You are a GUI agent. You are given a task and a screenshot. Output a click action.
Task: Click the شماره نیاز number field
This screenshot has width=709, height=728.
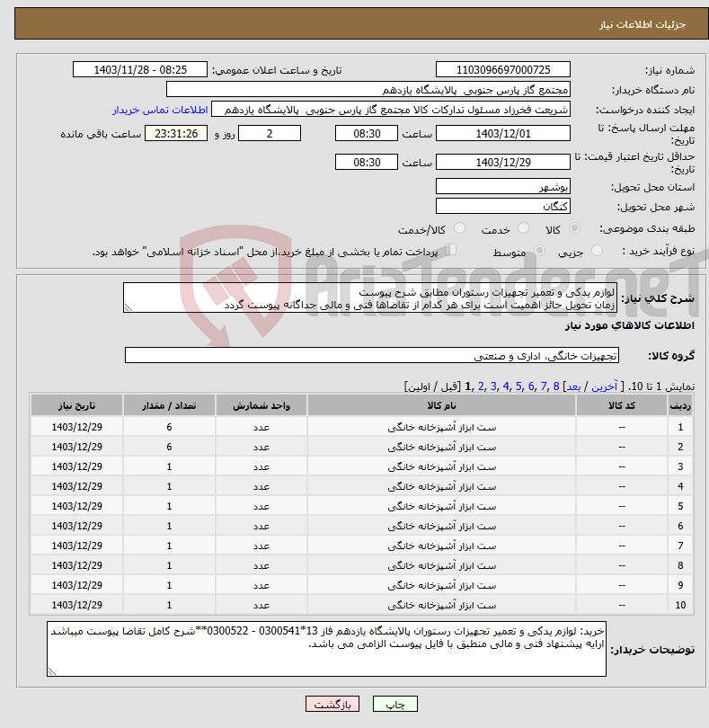click(503, 69)
